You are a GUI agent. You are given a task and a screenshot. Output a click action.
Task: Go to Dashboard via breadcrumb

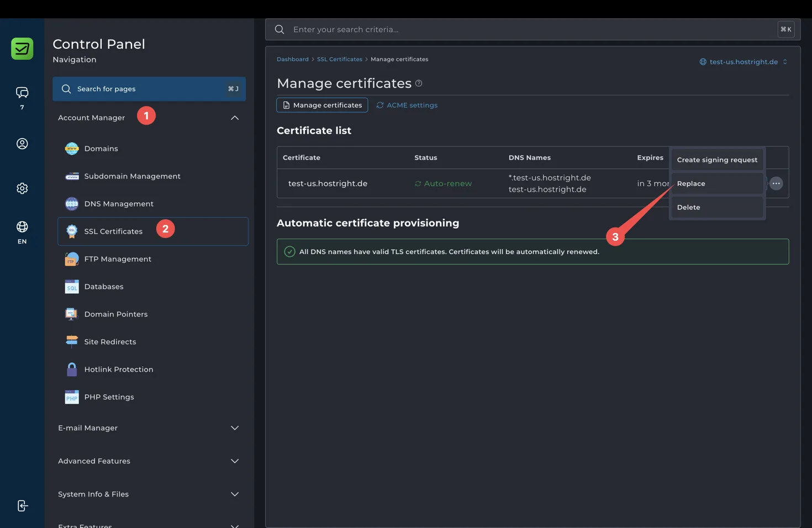[293, 59]
